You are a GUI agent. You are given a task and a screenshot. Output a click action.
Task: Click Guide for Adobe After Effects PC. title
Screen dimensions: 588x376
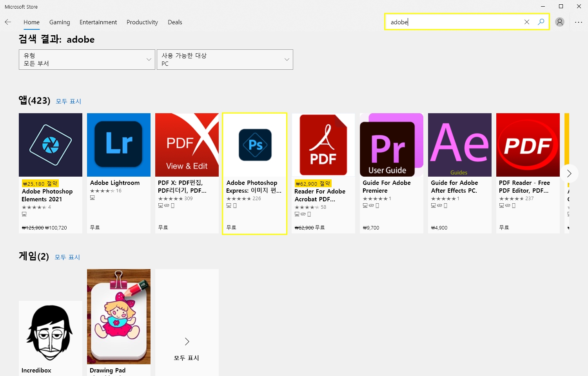[x=454, y=187]
